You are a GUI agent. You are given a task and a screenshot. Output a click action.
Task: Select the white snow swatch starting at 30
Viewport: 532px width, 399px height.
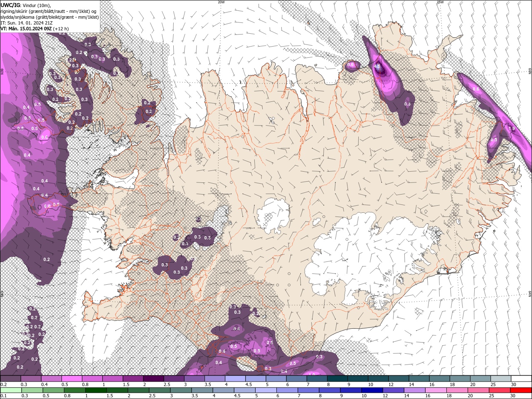click(521, 379)
